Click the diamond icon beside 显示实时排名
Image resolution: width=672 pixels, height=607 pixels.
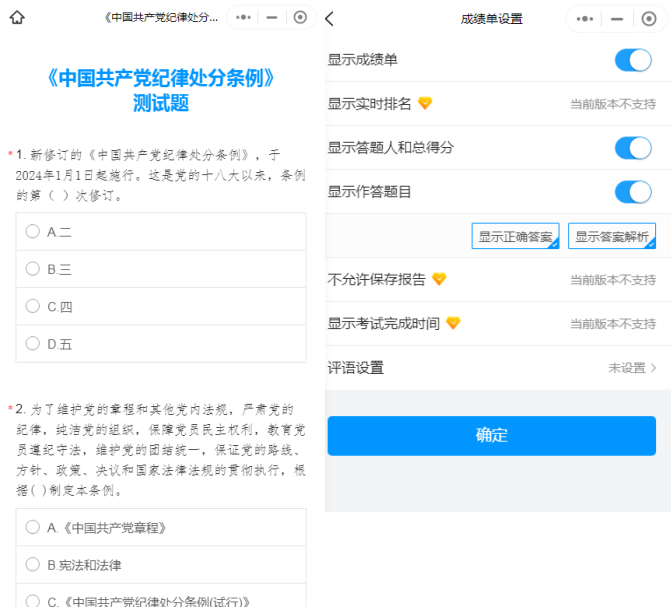click(424, 104)
